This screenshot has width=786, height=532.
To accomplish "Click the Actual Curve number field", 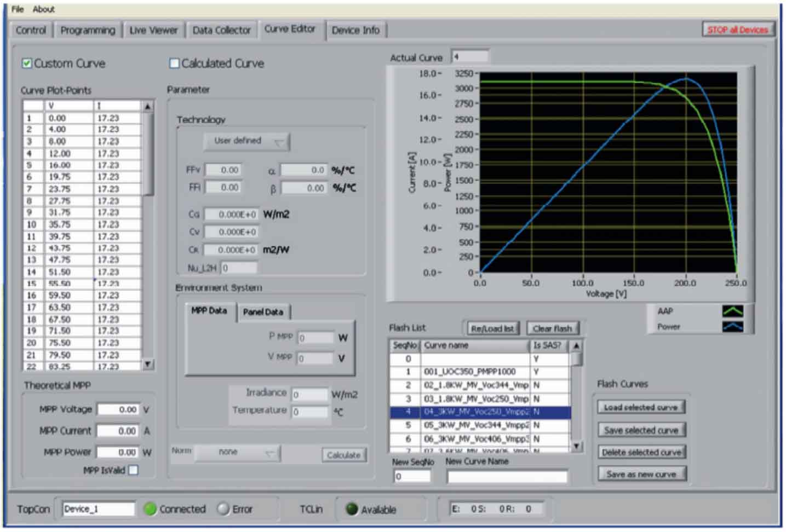I will 470,56.
